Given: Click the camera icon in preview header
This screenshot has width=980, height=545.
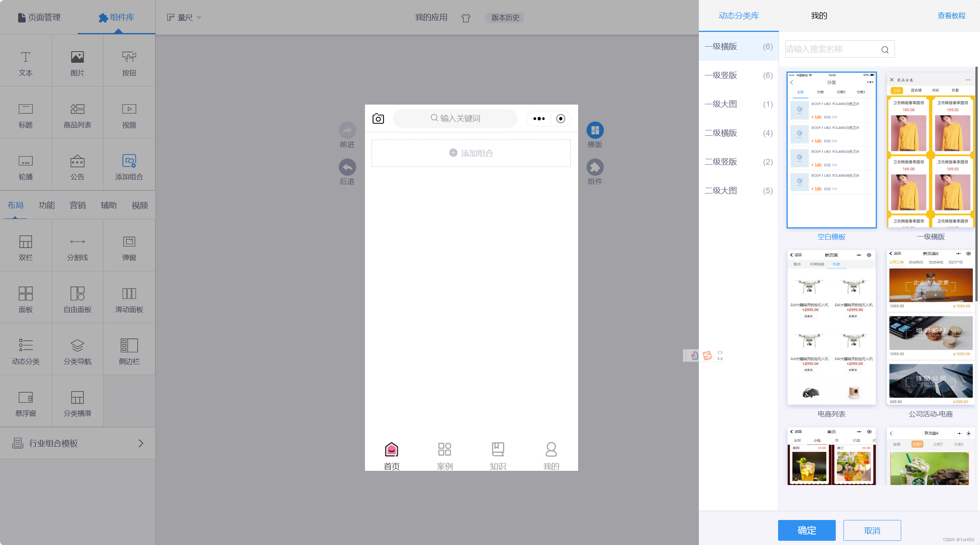Looking at the screenshot, I should coord(378,118).
